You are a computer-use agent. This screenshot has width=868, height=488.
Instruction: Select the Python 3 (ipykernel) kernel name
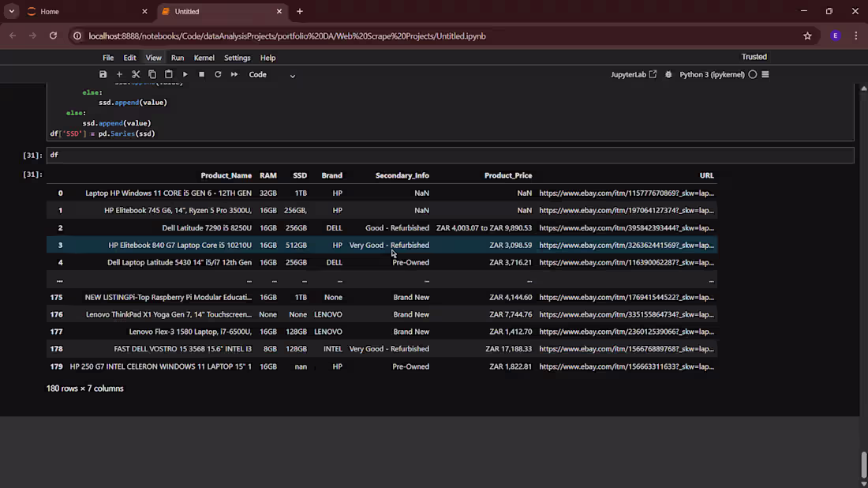tap(712, 74)
